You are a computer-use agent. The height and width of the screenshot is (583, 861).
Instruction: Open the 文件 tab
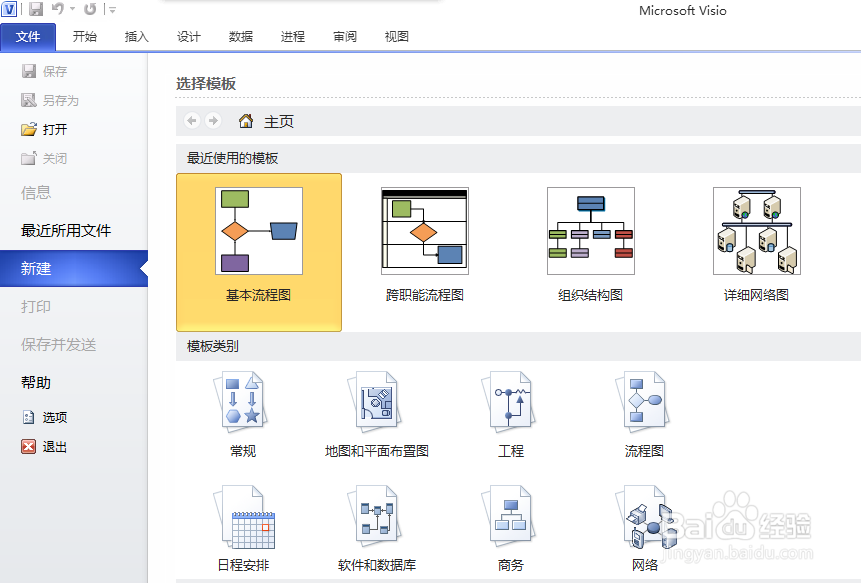28,37
